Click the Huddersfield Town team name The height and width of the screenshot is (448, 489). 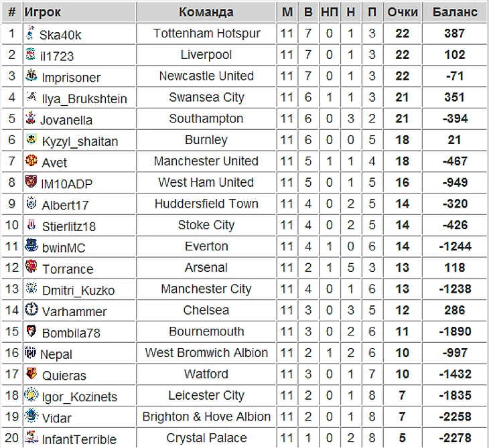coord(206,204)
